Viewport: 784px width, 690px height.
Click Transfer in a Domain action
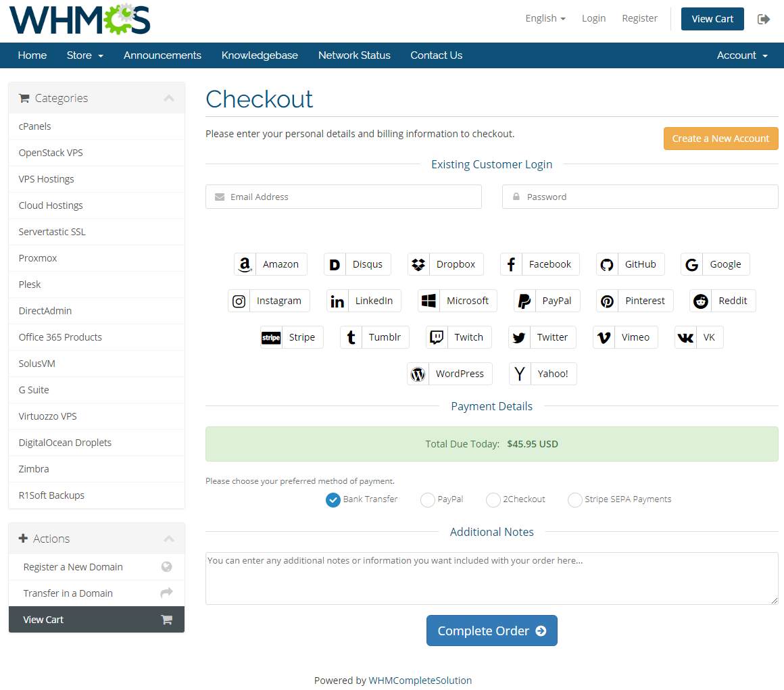click(x=97, y=593)
